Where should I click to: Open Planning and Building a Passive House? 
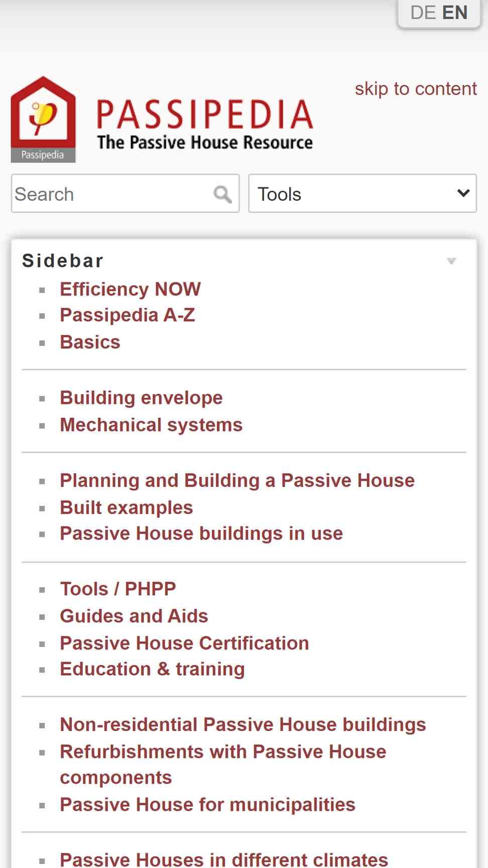[237, 480]
